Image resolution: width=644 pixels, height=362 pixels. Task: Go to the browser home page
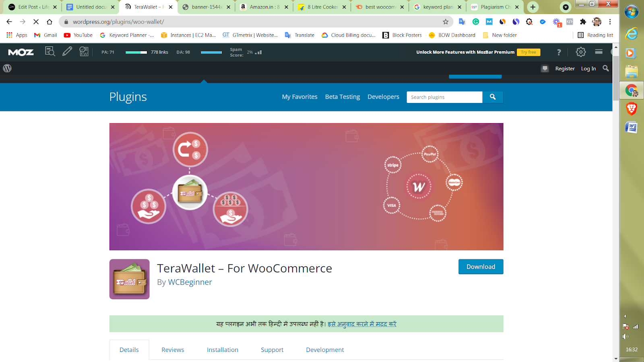click(50, 22)
